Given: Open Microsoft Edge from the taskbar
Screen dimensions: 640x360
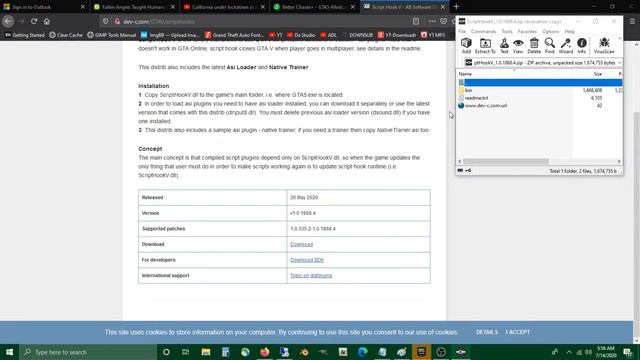Looking at the screenshot, I should tap(362, 352).
